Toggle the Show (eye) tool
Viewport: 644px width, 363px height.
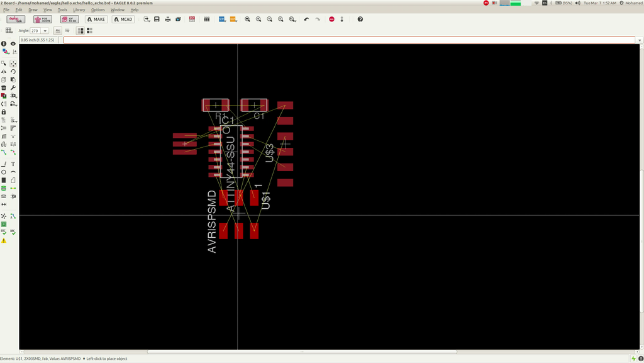tap(13, 43)
